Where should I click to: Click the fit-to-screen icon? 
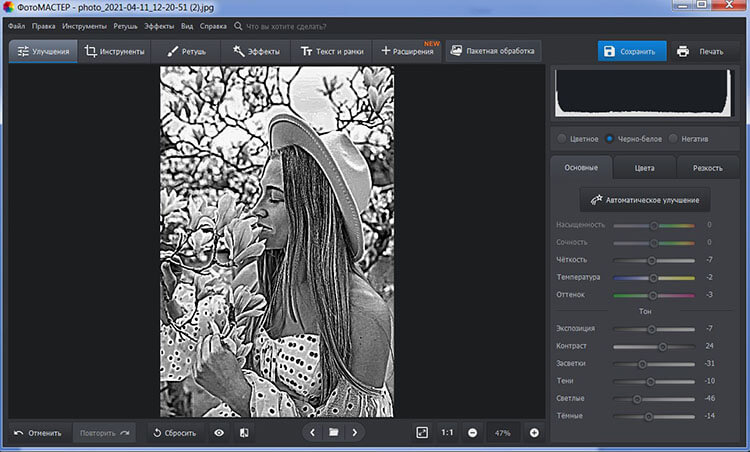coord(422,433)
